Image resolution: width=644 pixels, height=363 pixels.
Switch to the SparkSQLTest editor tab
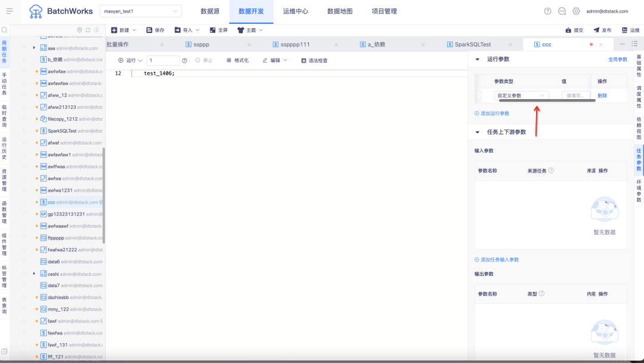tap(472, 45)
